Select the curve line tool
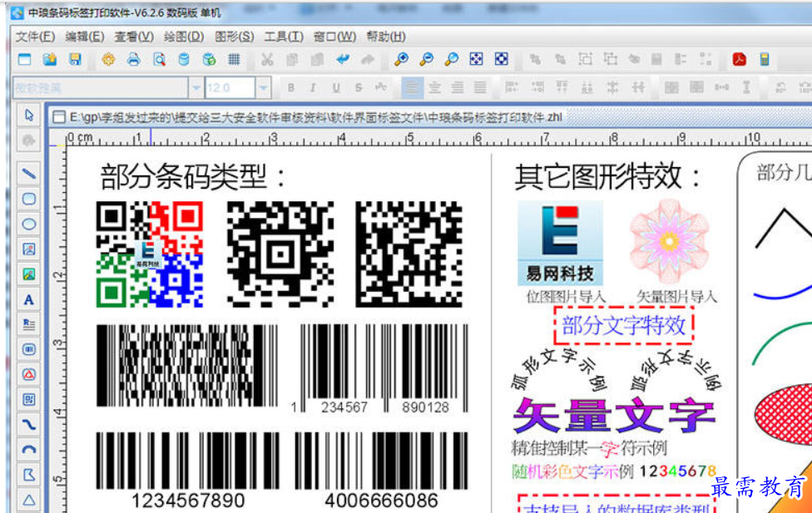This screenshot has width=812, height=513. click(x=29, y=425)
